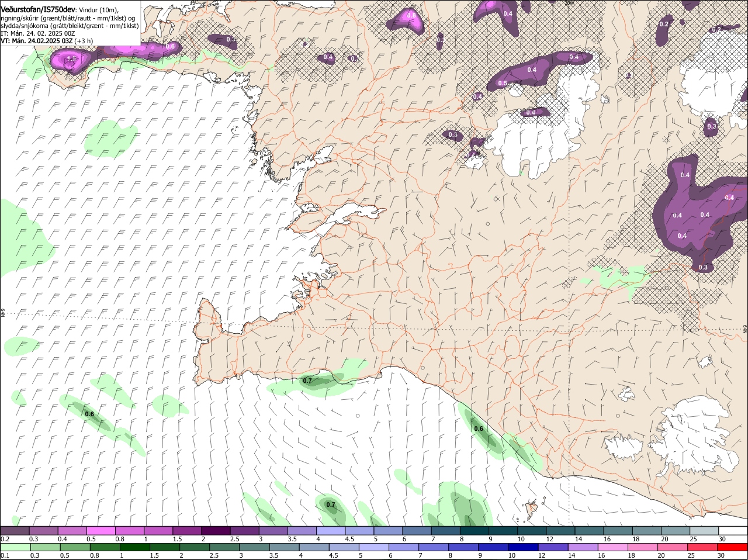Screen dimensions: 748x560
Task: Click the 0.2 value on the purple patch
Action: [x=664, y=24]
